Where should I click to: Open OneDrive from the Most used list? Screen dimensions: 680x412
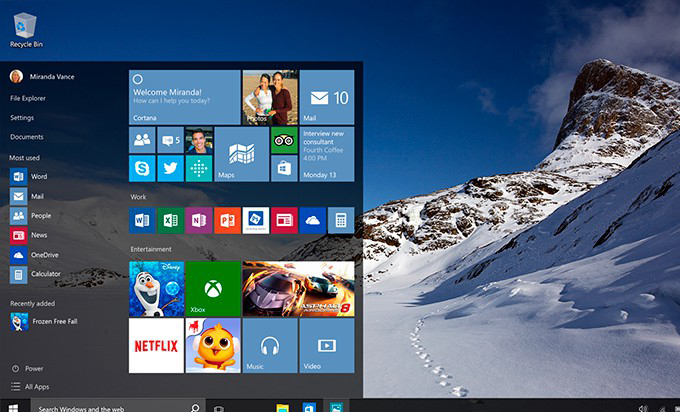pos(34,255)
